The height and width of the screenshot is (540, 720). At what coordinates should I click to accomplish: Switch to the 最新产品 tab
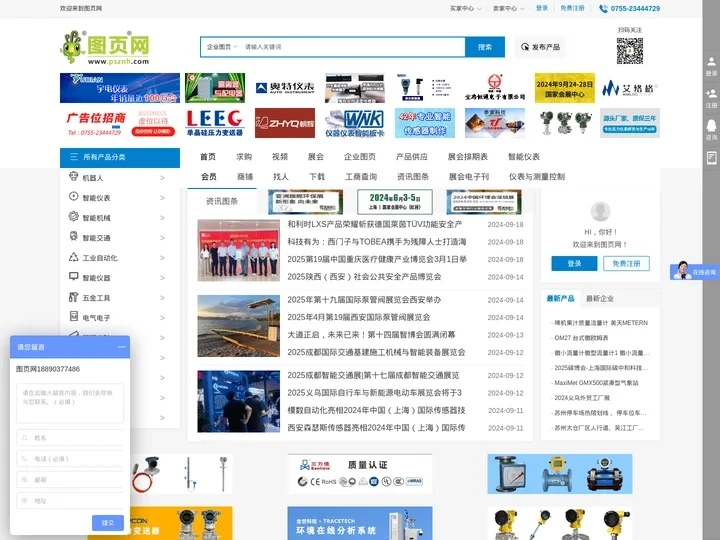click(x=560, y=298)
